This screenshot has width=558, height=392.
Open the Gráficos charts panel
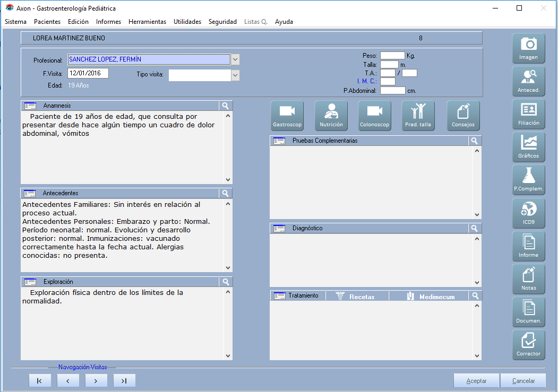(x=528, y=146)
